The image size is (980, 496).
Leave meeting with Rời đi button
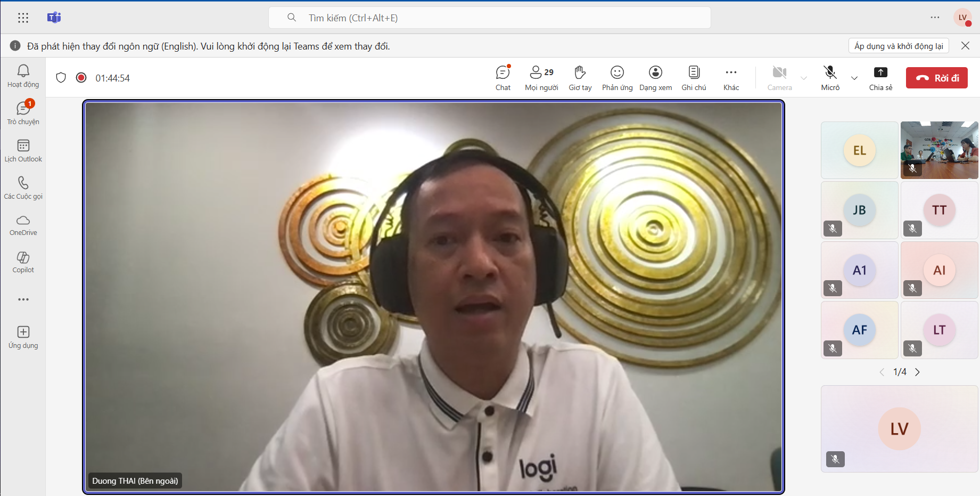(x=936, y=78)
